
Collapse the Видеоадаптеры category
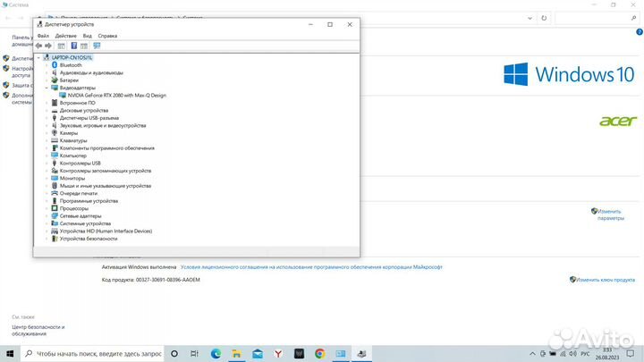pos(47,88)
